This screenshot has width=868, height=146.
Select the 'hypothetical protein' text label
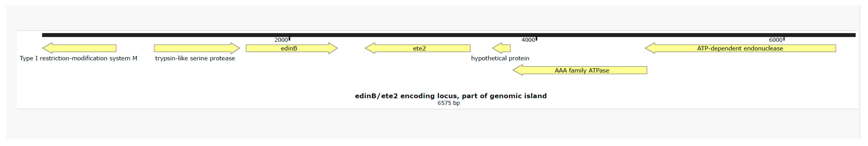point(500,58)
